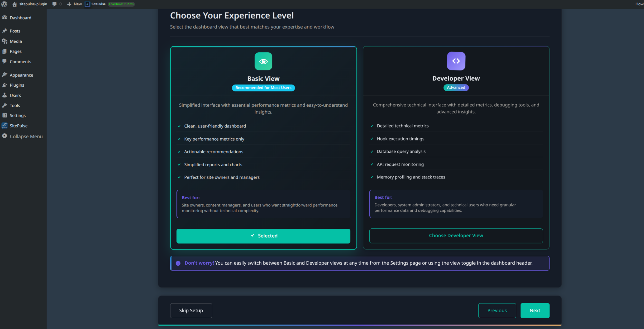The width and height of the screenshot is (644, 329).
Task: Click the Tools wrench icon
Action: click(x=5, y=105)
